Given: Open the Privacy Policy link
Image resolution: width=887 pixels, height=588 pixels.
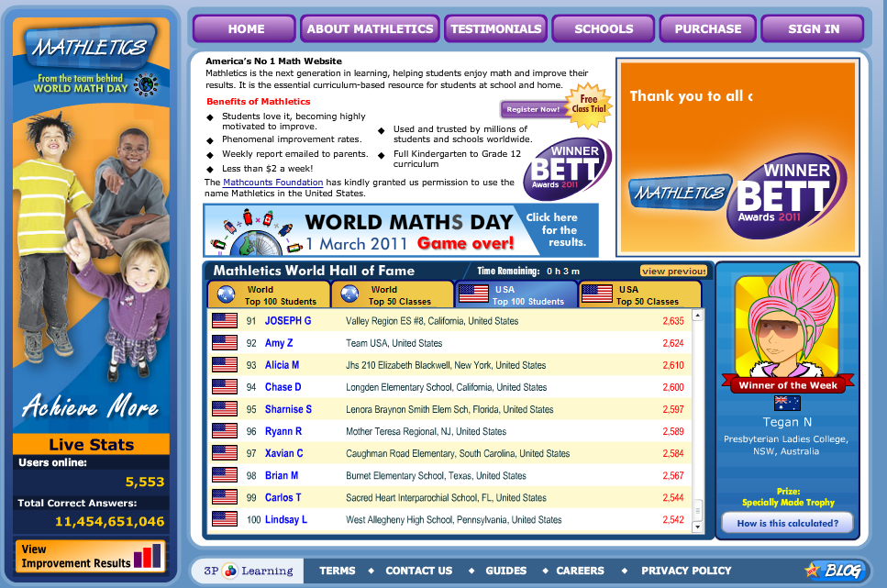Looking at the screenshot, I should (x=686, y=571).
